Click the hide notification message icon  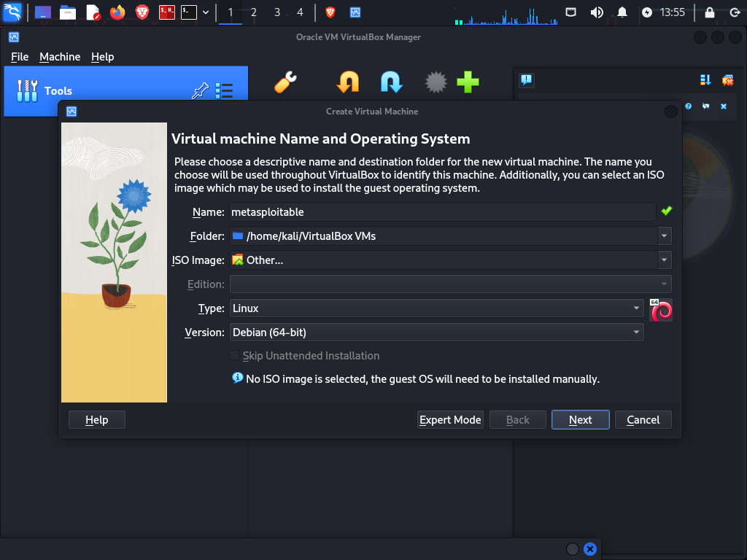pos(706,106)
